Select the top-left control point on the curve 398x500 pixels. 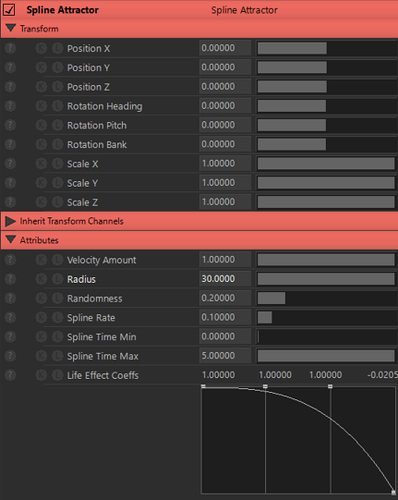tap(203, 386)
